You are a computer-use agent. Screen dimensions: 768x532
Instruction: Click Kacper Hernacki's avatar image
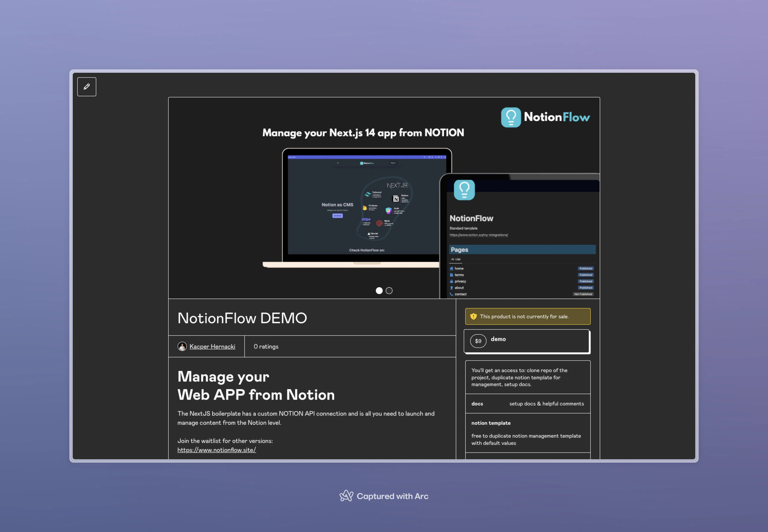(x=182, y=346)
